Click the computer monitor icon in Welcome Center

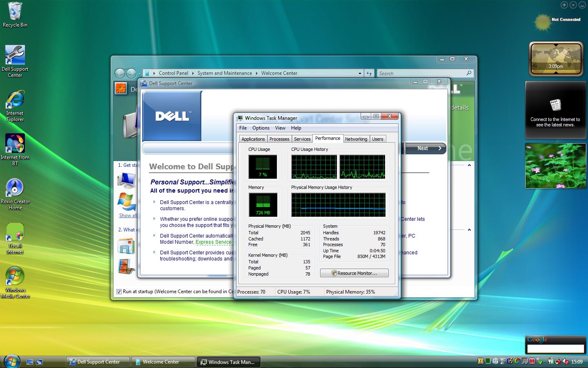tap(127, 180)
